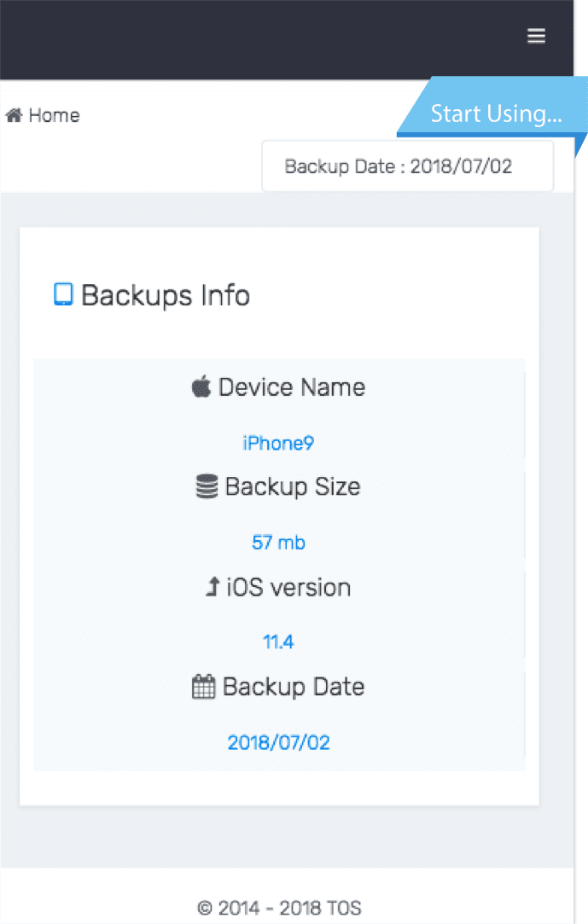Viewport: 588px width, 924px height.
Task: Click the iOS version arrow icon
Action: 212,588
